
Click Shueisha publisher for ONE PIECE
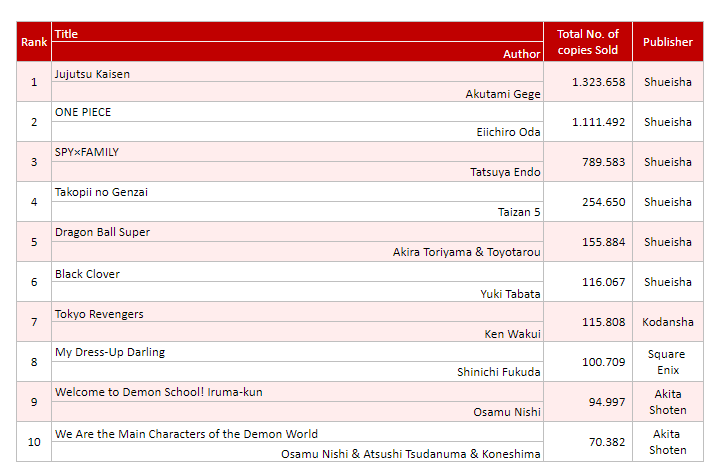(668, 122)
